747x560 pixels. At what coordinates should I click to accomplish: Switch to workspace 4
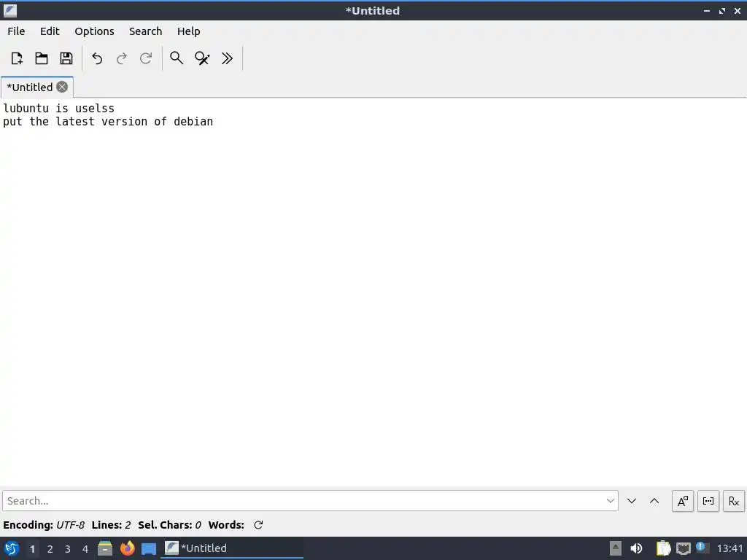[85, 549]
